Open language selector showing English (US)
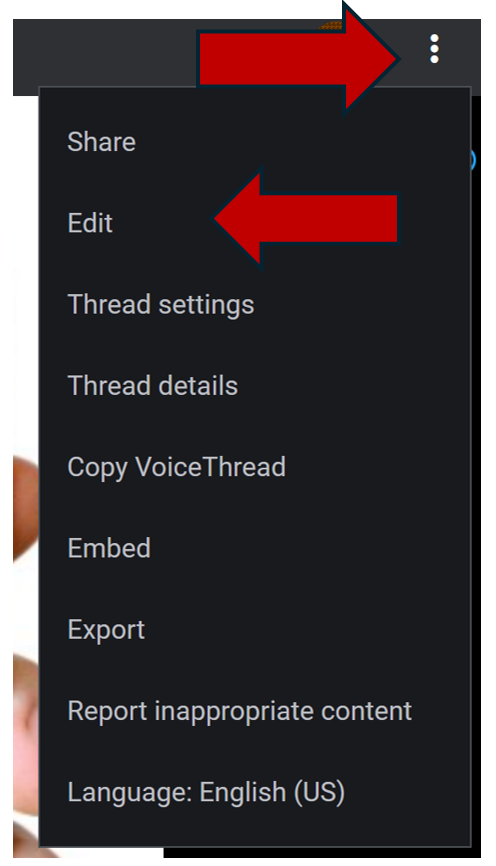 click(x=255, y=791)
